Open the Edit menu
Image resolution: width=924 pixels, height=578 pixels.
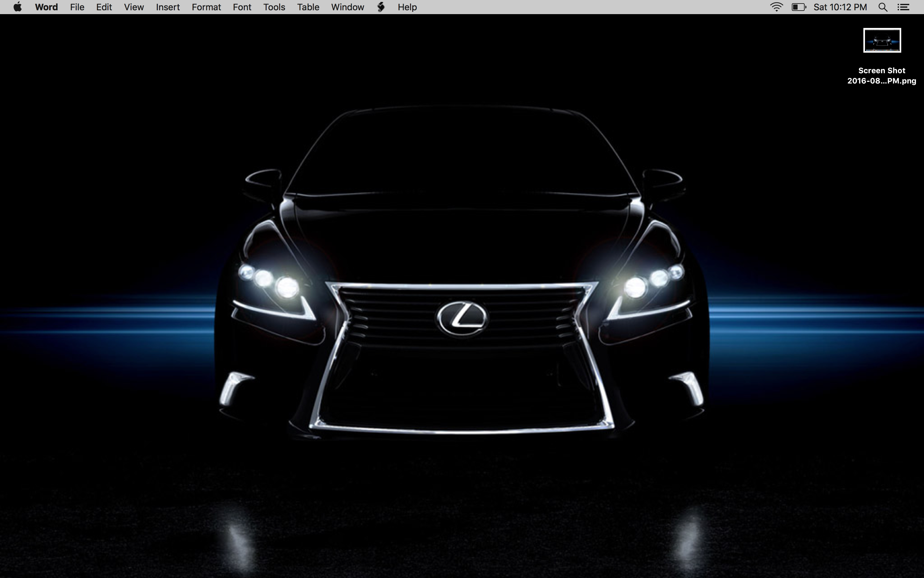[104, 7]
